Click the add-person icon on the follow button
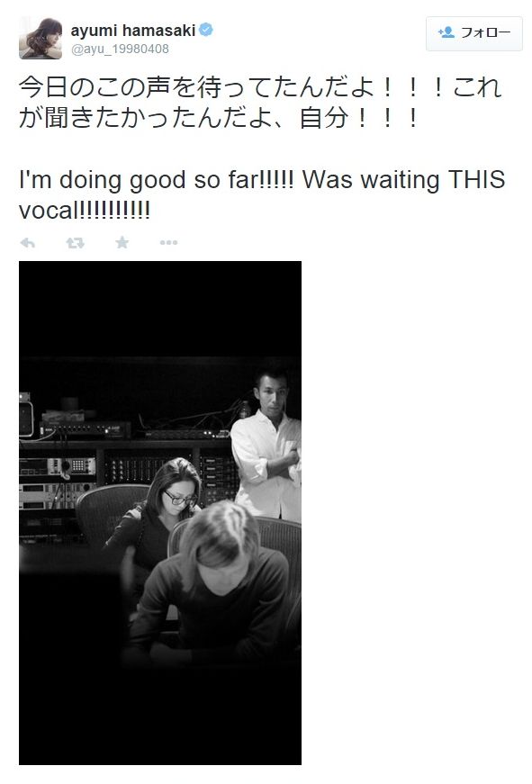532x784 pixels. coord(446,32)
